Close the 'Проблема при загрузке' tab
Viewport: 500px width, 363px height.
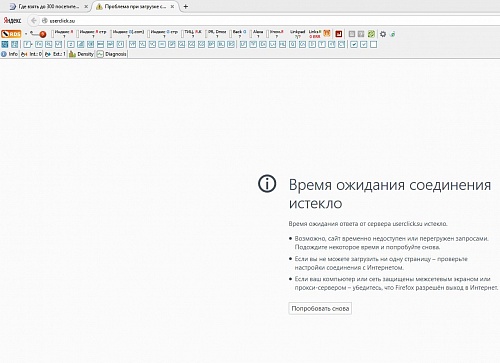172,7
